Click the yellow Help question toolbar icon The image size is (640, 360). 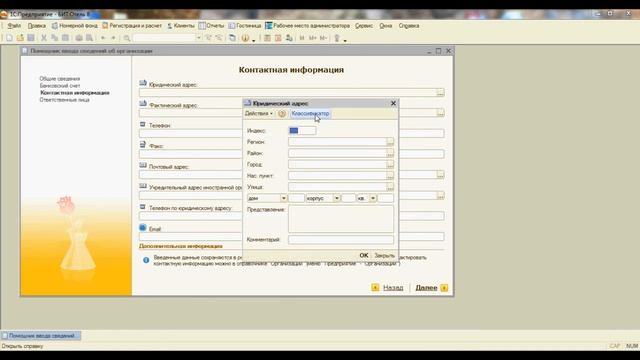245,38
